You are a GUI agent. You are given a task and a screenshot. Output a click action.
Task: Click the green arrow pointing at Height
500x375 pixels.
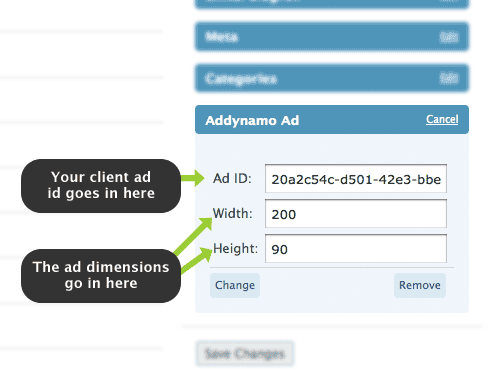[197, 260]
